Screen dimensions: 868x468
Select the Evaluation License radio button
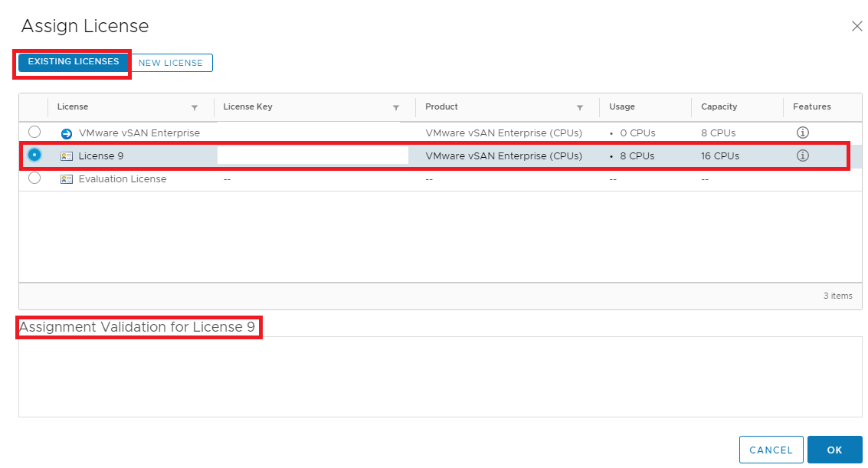(34, 178)
